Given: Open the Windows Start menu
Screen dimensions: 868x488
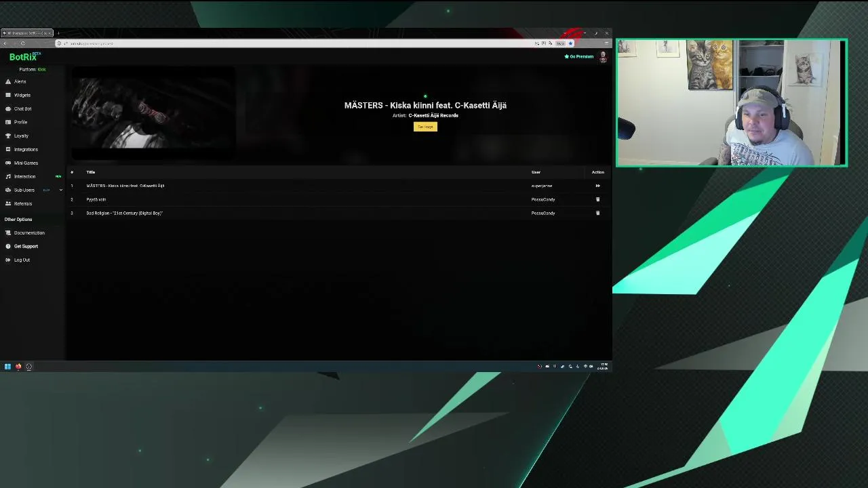Looking at the screenshot, I should click(x=7, y=367).
